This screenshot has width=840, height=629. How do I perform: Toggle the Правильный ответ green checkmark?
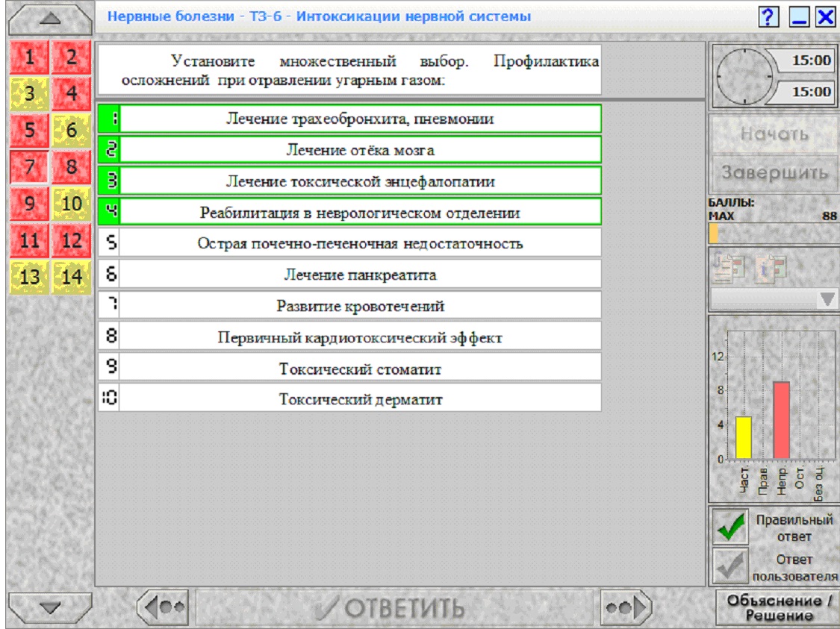coord(730,527)
